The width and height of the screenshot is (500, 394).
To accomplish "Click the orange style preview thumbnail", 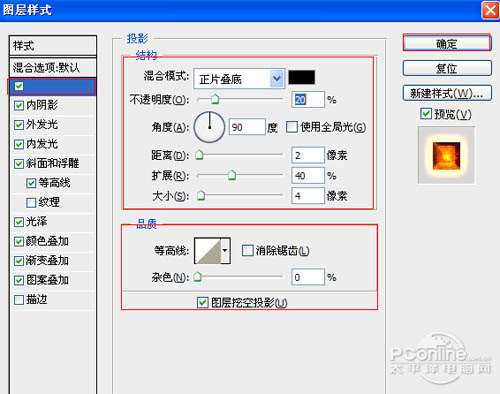I will point(446,155).
